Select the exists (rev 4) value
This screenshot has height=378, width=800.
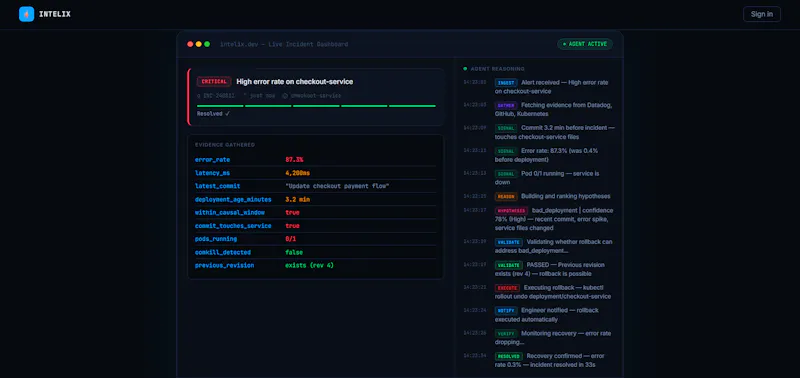pos(310,266)
